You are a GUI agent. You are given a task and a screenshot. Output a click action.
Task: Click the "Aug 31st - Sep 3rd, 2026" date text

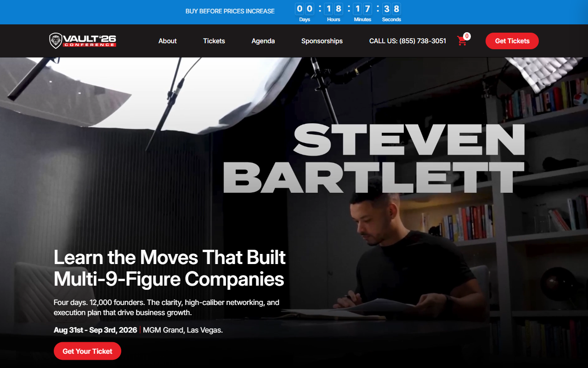[x=95, y=330]
